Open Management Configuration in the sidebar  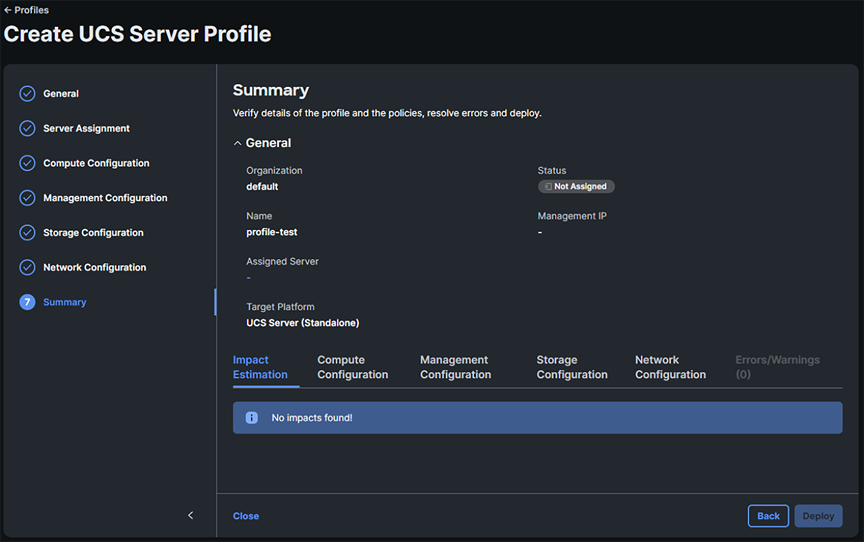pos(105,198)
